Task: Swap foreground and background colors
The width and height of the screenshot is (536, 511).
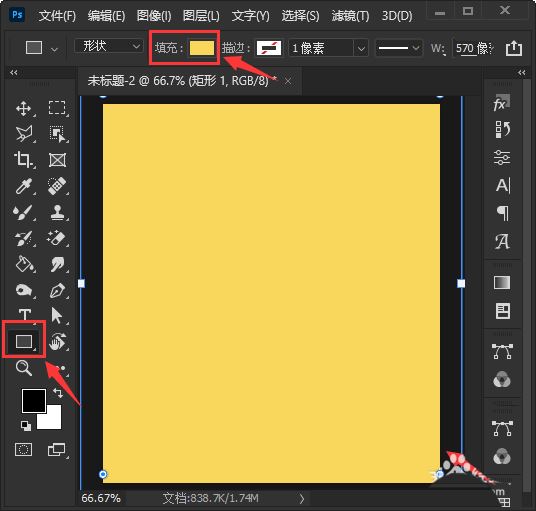Action: pos(58,393)
